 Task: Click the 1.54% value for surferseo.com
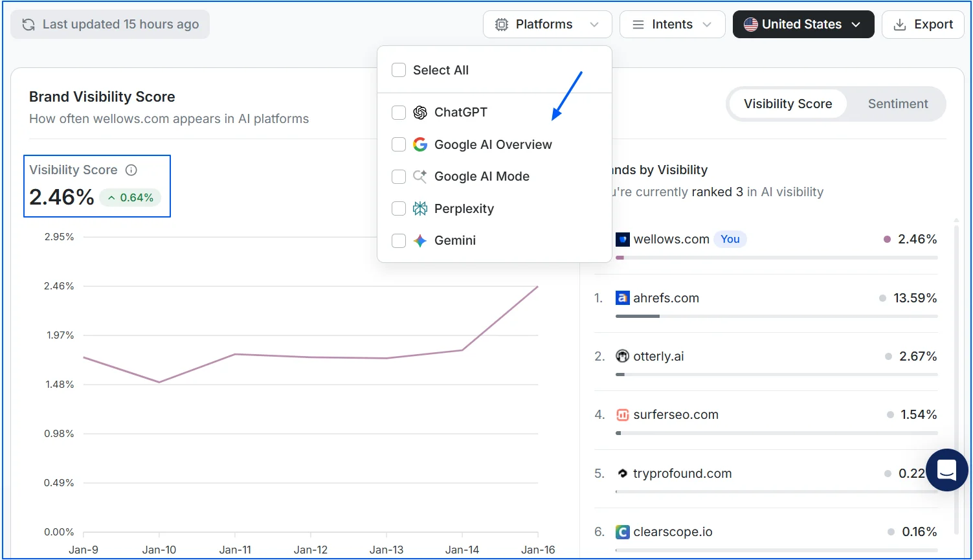tap(919, 414)
